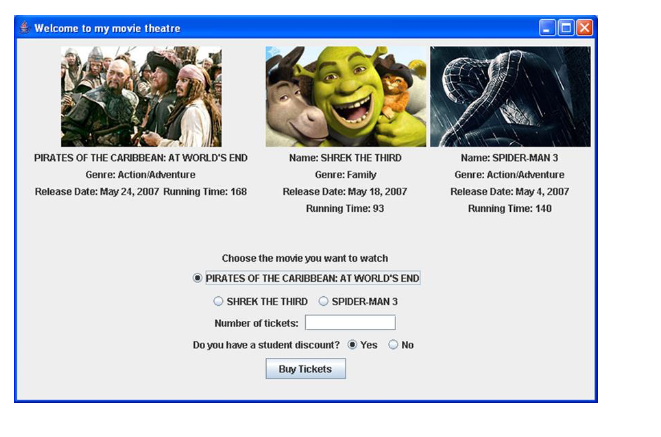The image size is (661, 437).
Task: Click the Pirates of the Caribbean movie image
Action: (141, 97)
